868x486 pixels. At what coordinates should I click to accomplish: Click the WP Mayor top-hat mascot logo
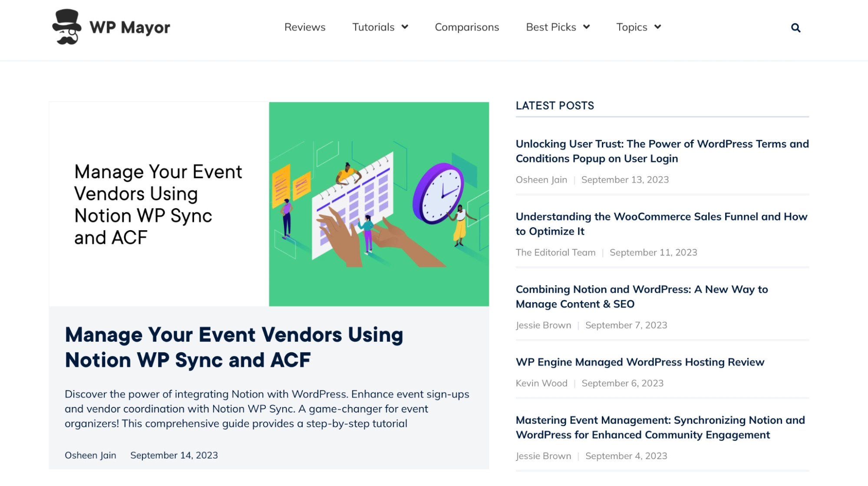66,27
